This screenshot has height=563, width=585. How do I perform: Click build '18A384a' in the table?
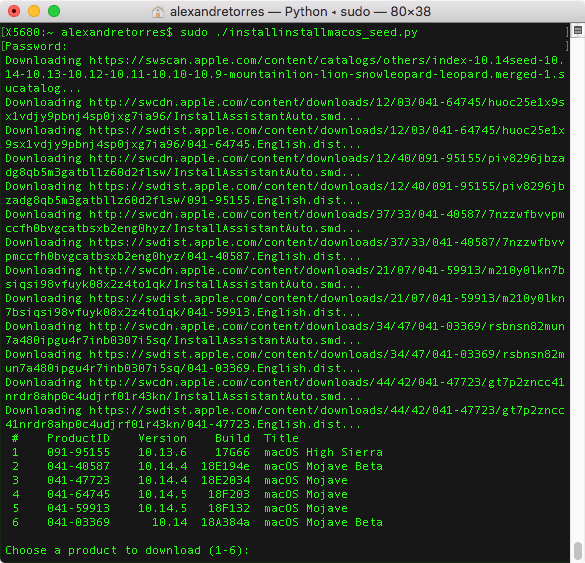[x=225, y=522]
